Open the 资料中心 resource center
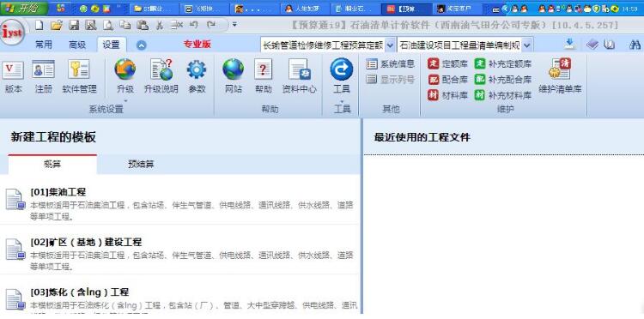The width and height of the screenshot is (644, 319). coord(300,76)
